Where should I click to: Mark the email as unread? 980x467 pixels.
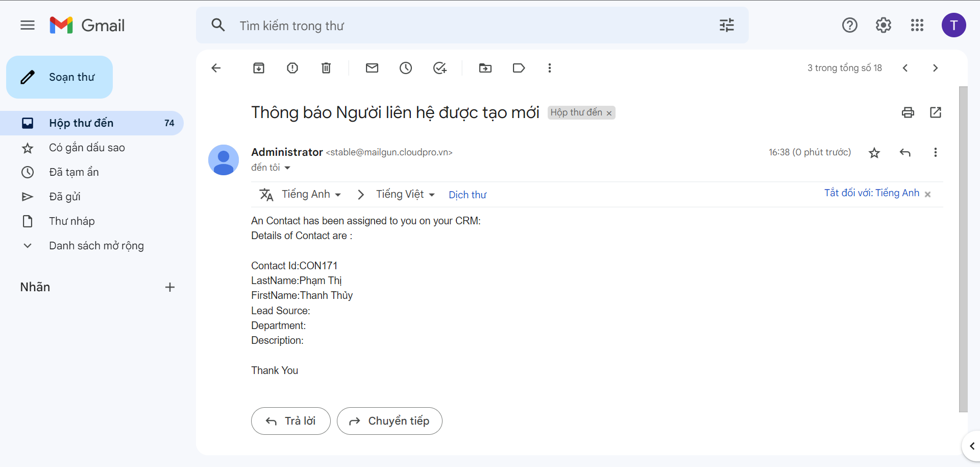pos(372,68)
